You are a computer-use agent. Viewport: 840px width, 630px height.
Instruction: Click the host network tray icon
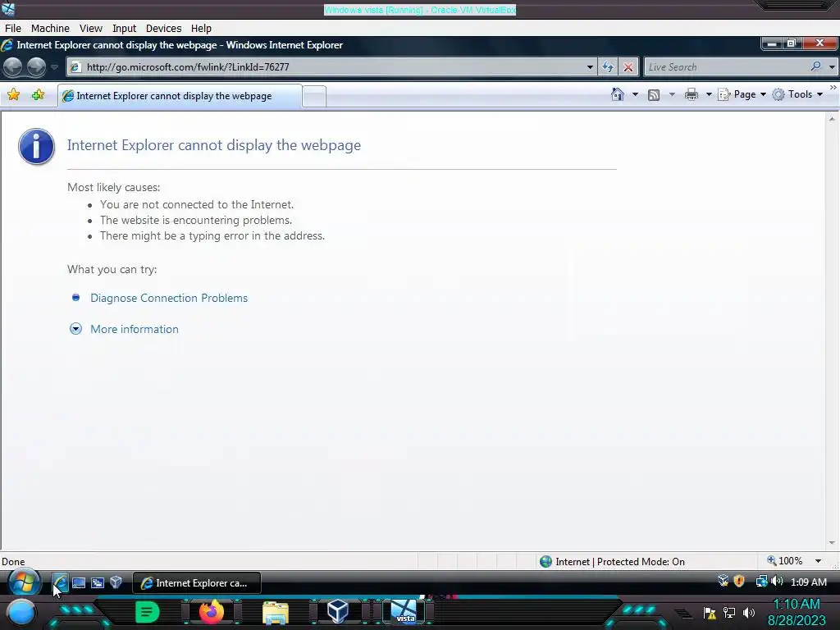729,613
